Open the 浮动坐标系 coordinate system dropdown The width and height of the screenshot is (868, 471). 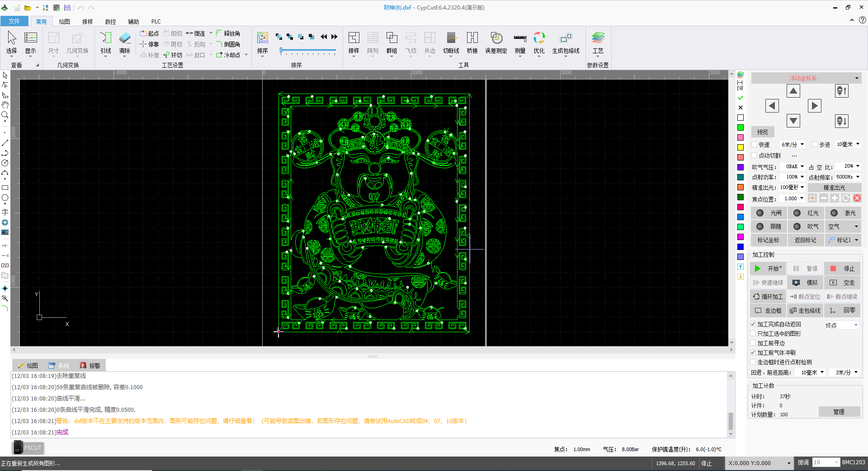coord(806,78)
